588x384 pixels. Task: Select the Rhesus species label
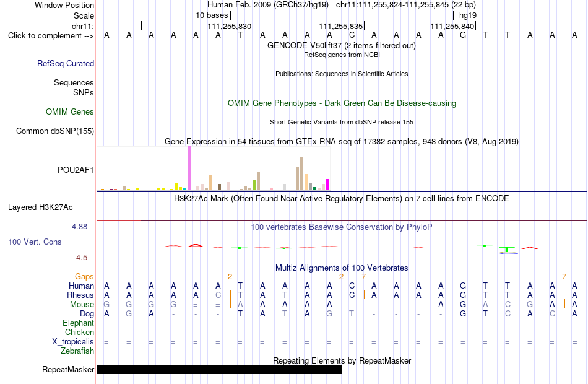click(80, 295)
